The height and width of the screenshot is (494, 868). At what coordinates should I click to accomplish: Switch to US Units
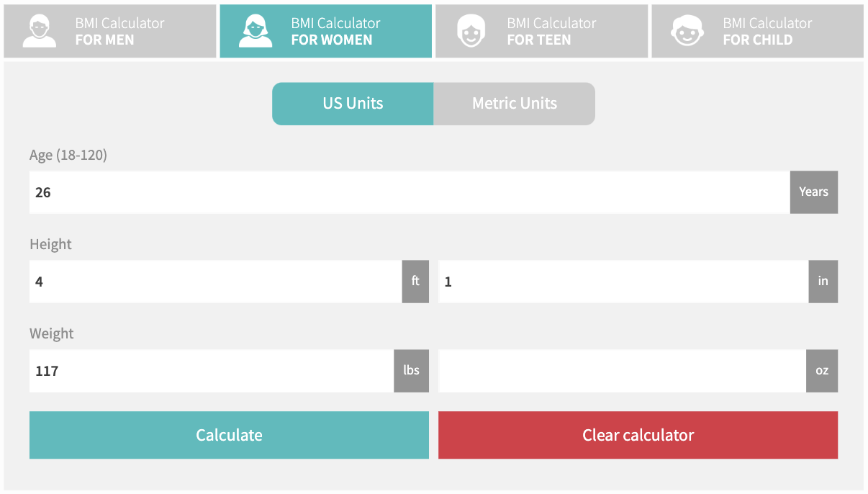353,104
